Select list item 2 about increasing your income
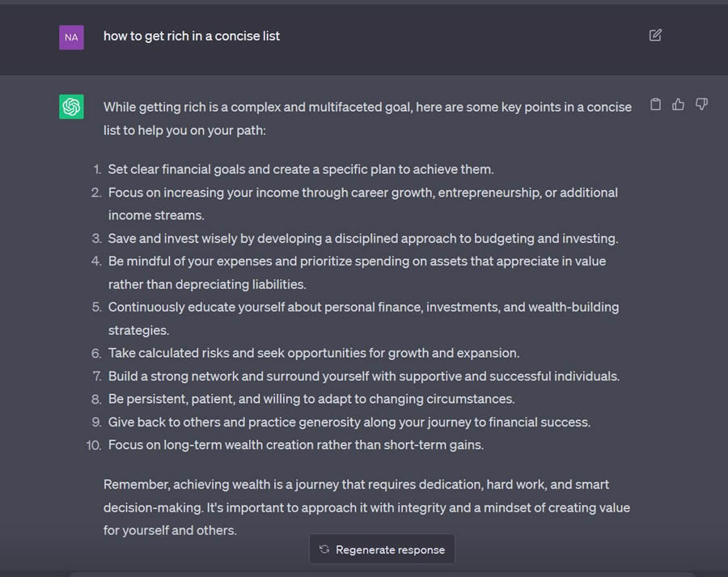 tap(362, 203)
